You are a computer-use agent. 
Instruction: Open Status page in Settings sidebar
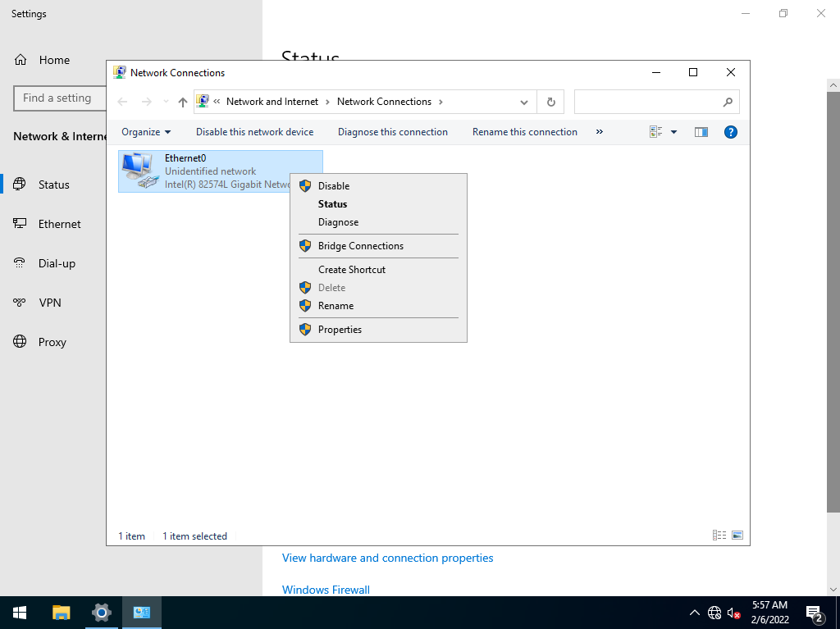53,185
